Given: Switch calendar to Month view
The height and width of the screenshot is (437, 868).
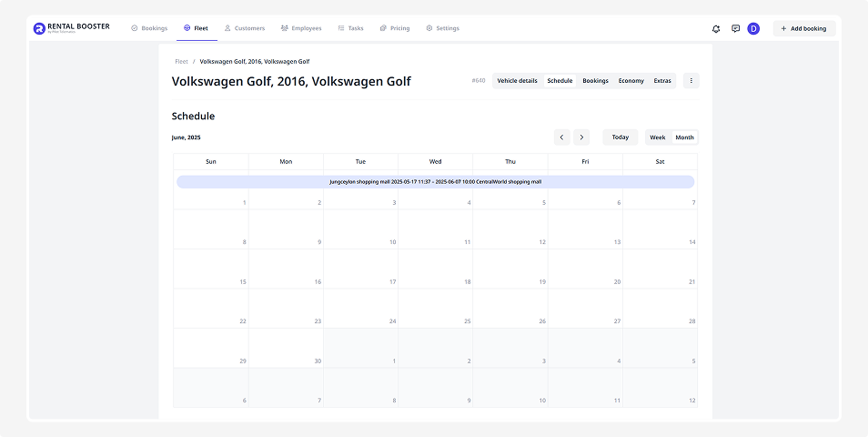Looking at the screenshot, I should [684, 137].
